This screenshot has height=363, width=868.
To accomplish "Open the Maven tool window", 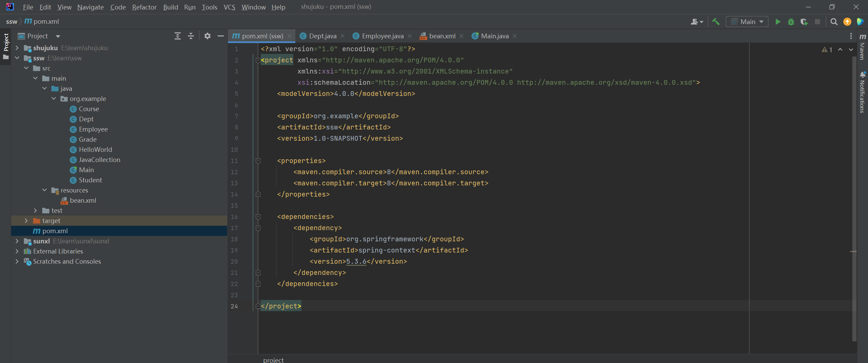I will (x=862, y=47).
